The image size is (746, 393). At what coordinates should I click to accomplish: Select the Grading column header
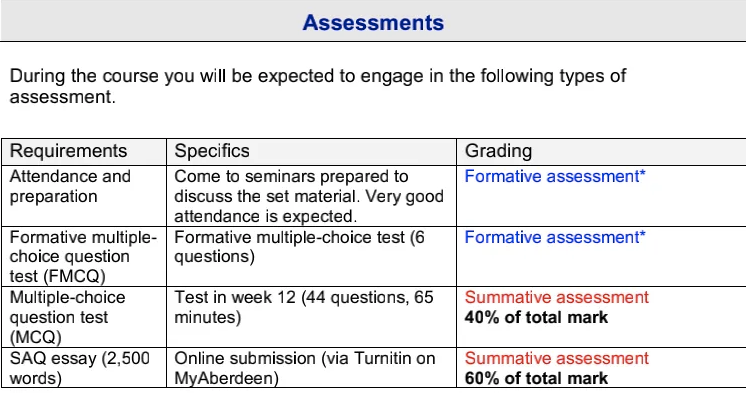tap(601, 152)
